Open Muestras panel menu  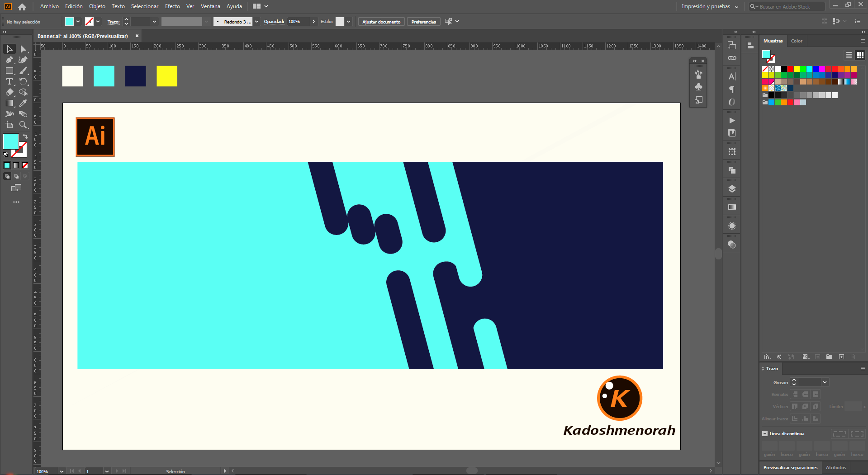863,41
